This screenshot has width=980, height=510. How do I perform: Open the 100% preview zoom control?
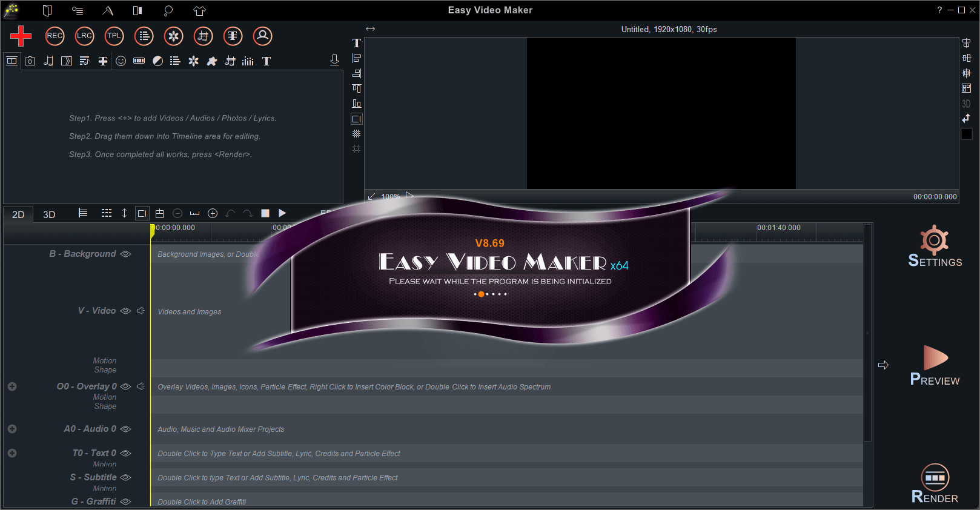[390, 197]
